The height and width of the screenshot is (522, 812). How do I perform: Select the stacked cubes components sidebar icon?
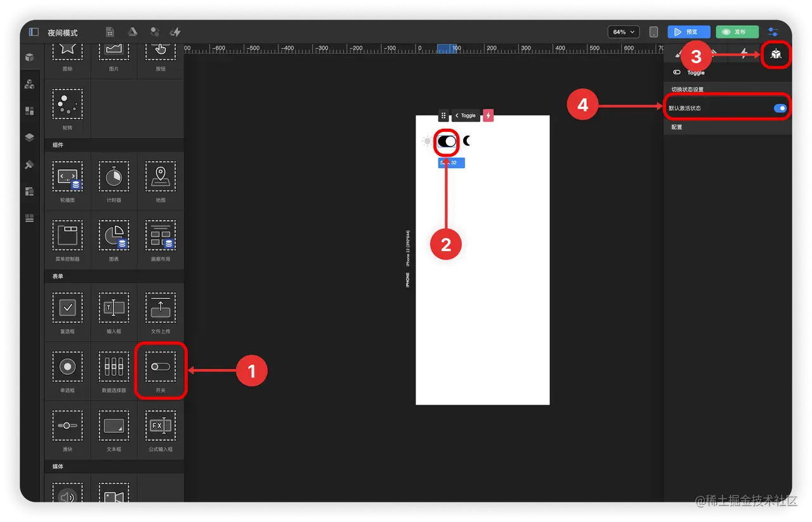click(x=29, y=84)
